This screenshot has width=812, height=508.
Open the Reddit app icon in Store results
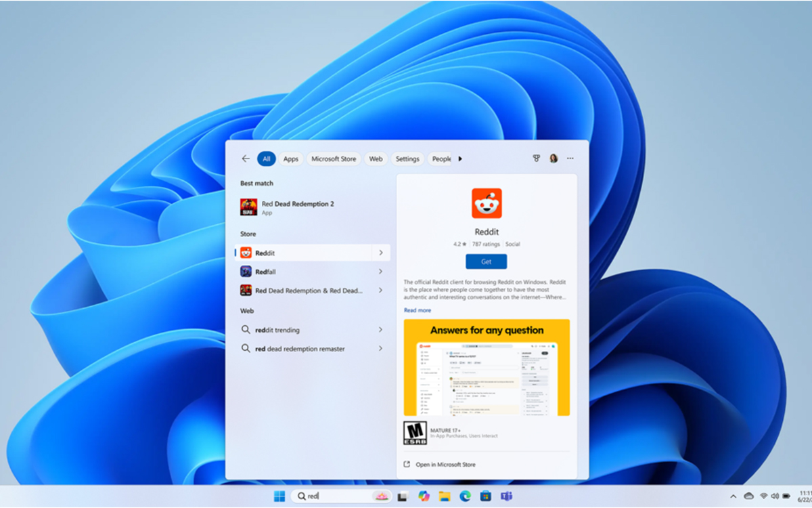tap(246, 252)
